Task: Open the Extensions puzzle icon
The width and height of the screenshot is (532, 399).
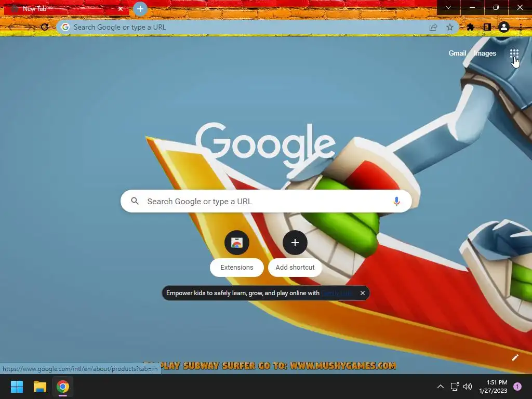Action: coord(470,27)
